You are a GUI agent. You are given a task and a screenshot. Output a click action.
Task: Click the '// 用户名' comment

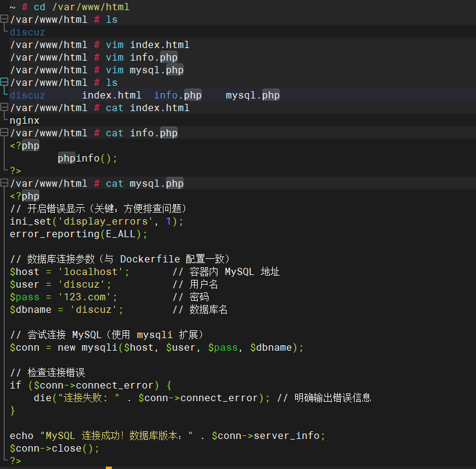[195, 284]
